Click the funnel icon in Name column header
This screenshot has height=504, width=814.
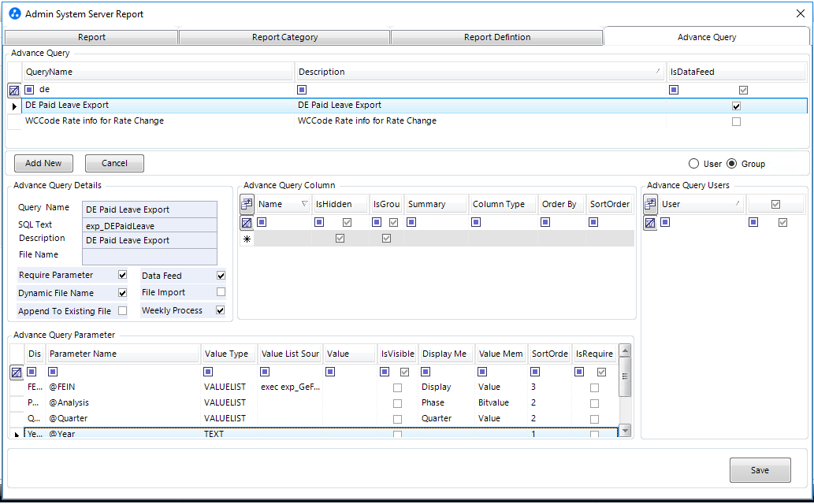[x=304, y=205]
